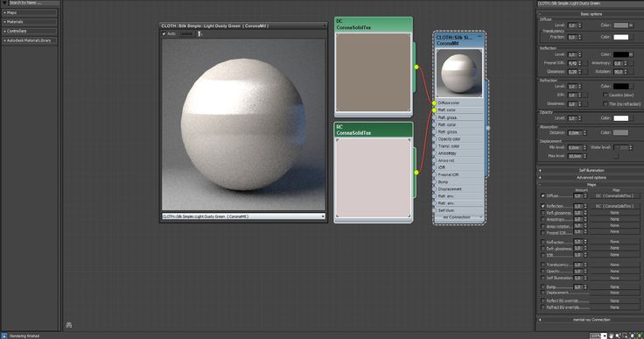Enable the Anisotropy map checkbox
Viewport: 644px width, 339px height.
pos(543,220)
